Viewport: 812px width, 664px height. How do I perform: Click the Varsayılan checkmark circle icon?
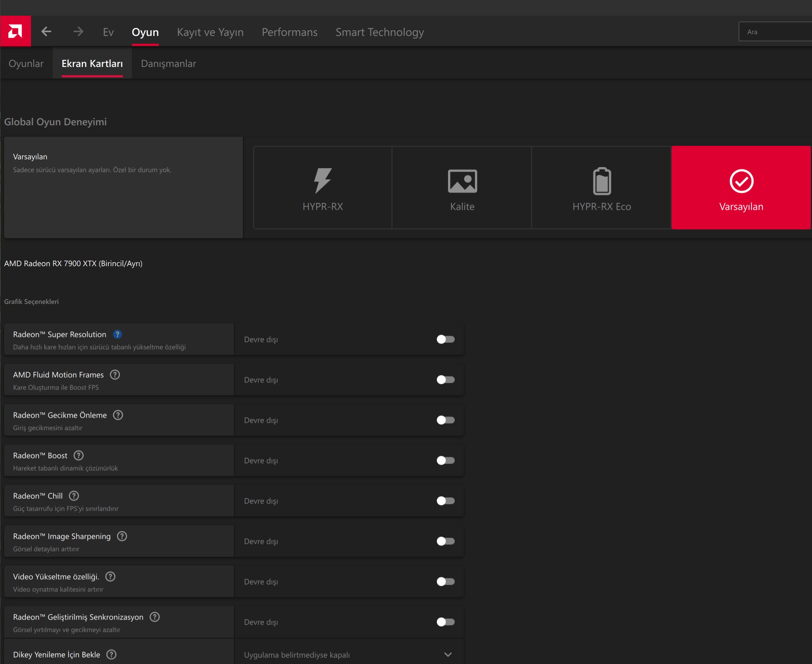click(x=741, y=181)
